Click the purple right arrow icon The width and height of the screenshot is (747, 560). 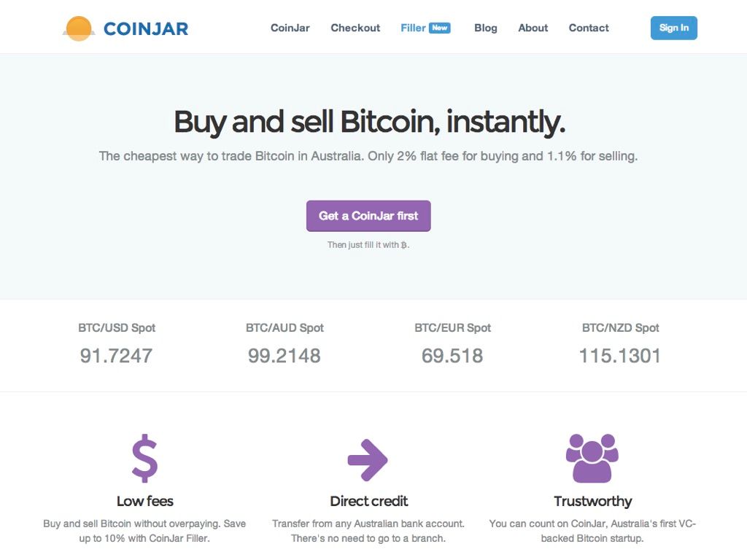tap(368, 459)
